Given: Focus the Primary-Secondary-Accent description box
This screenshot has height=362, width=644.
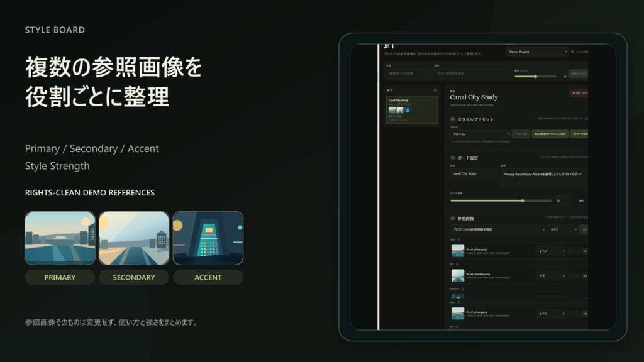Looking at the screenshot, I should tap(544, 178).
